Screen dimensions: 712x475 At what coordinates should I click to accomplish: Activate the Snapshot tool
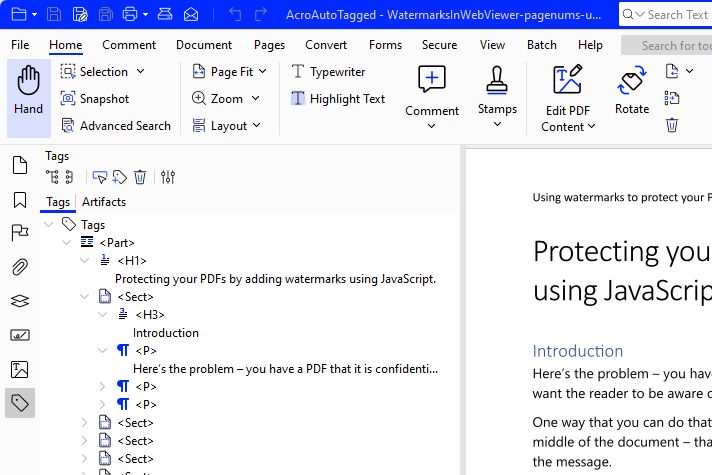coord(95,99)
